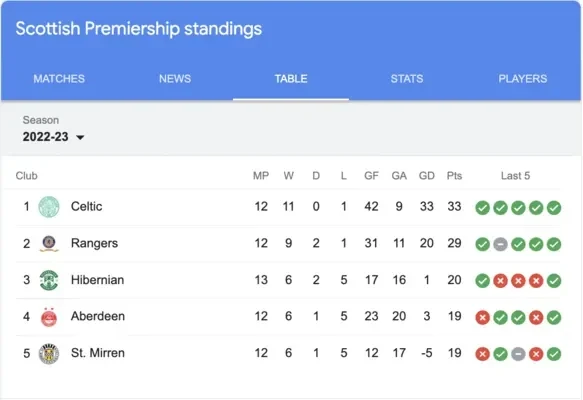Open the STATS tab
583x400 pixels.
point(407,78)
